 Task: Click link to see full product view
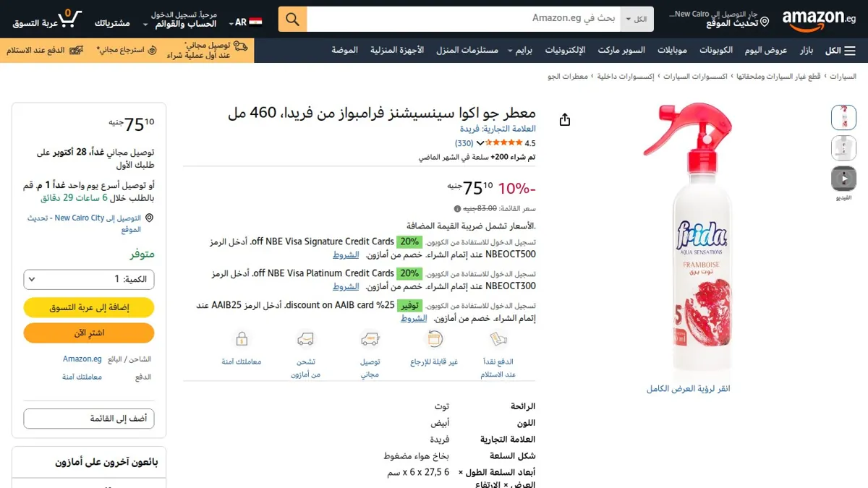point(688,388)
